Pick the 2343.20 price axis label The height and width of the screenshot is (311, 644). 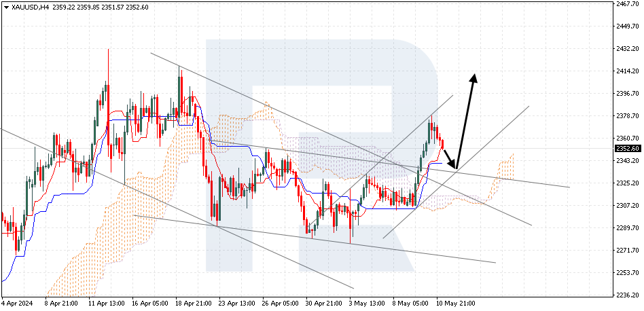626,160
